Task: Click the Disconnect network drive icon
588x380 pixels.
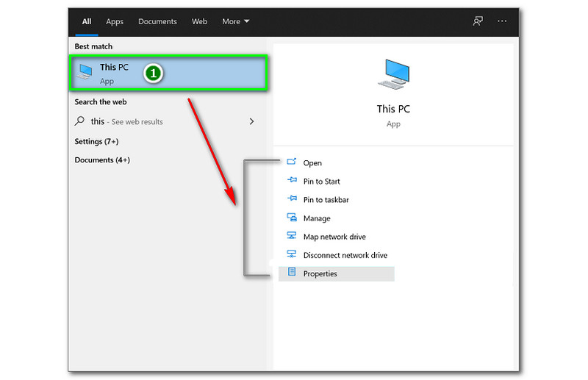Action: (x=291, y=255)
